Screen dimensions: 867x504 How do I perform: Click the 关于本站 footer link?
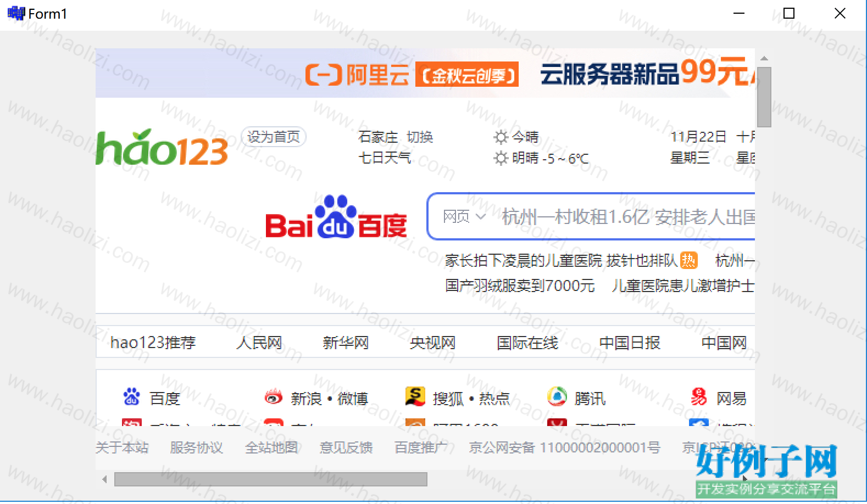(x=122, y=447)
